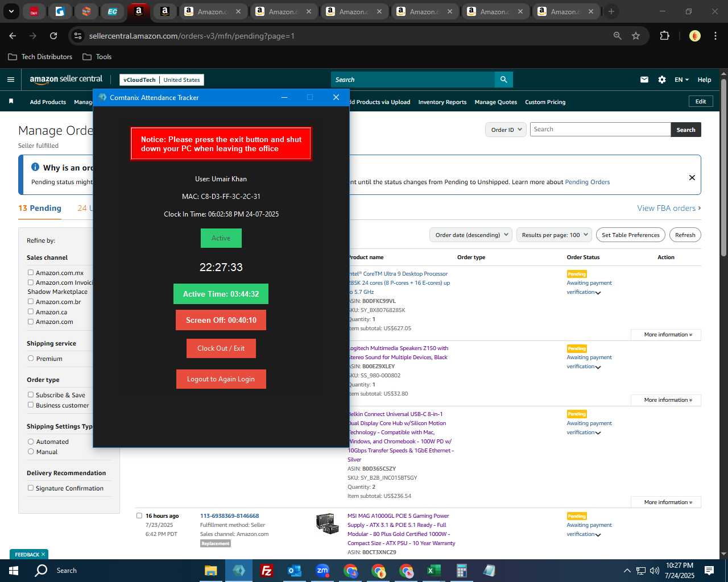The height and width of the screenshot is (582, 728).
Task: Click the order search input field
Action: [x=600, y=130]
